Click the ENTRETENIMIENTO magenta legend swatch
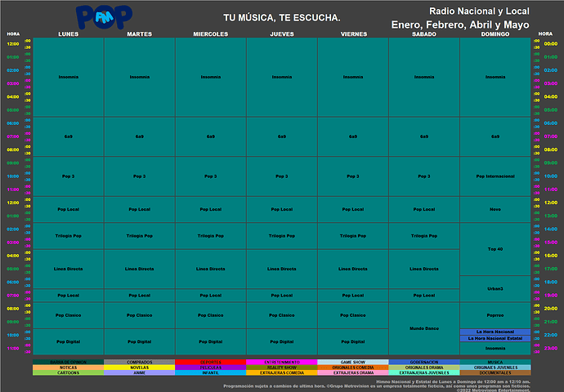The image size is (564, 392). [x=282, y=362]
